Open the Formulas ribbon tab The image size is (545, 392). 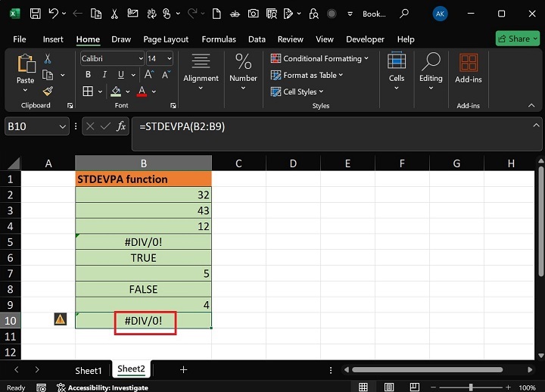tap(218, 39)
